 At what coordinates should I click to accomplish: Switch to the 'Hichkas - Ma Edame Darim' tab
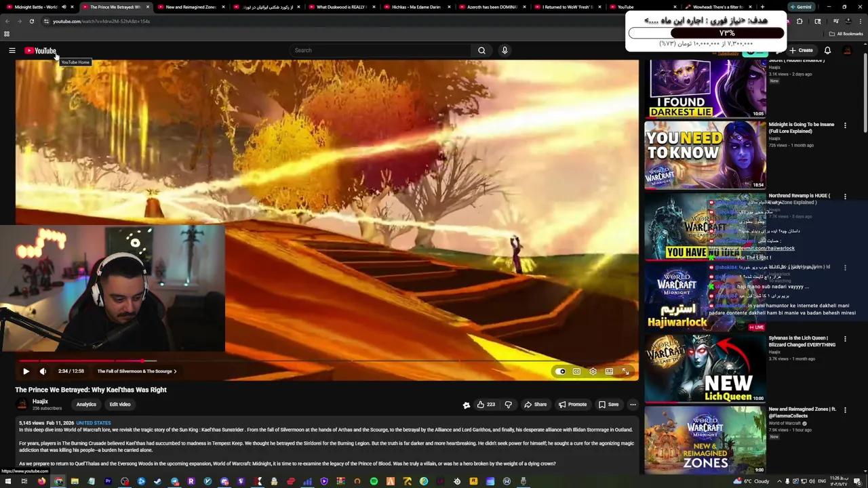[x=418, y=7]
